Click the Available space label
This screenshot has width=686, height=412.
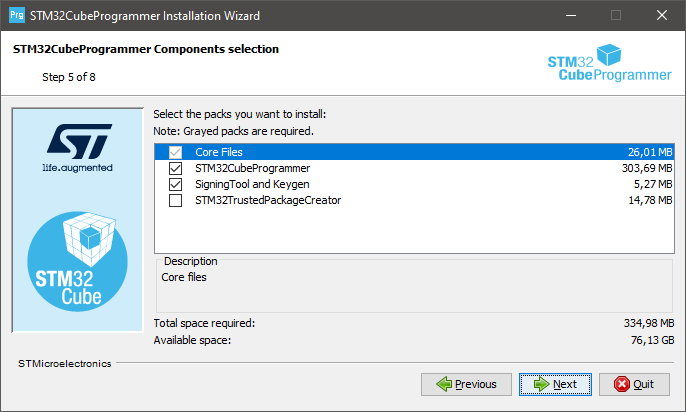pos(192,340)
